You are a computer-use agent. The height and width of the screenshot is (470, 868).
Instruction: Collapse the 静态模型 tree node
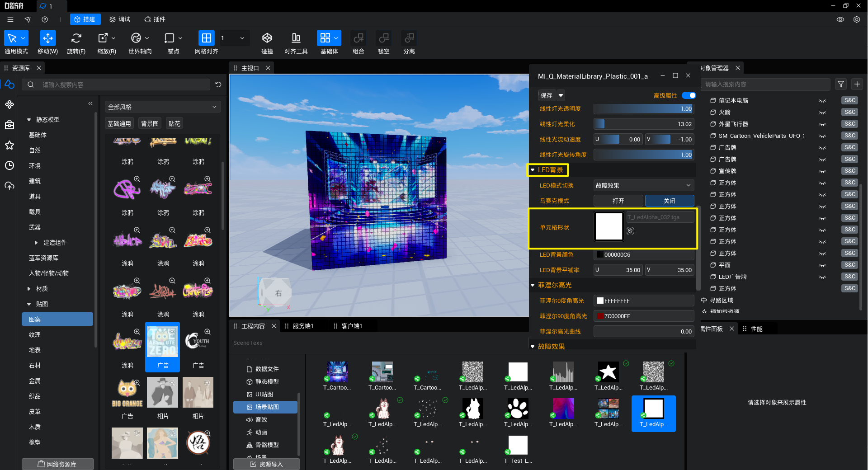(29, 120)
